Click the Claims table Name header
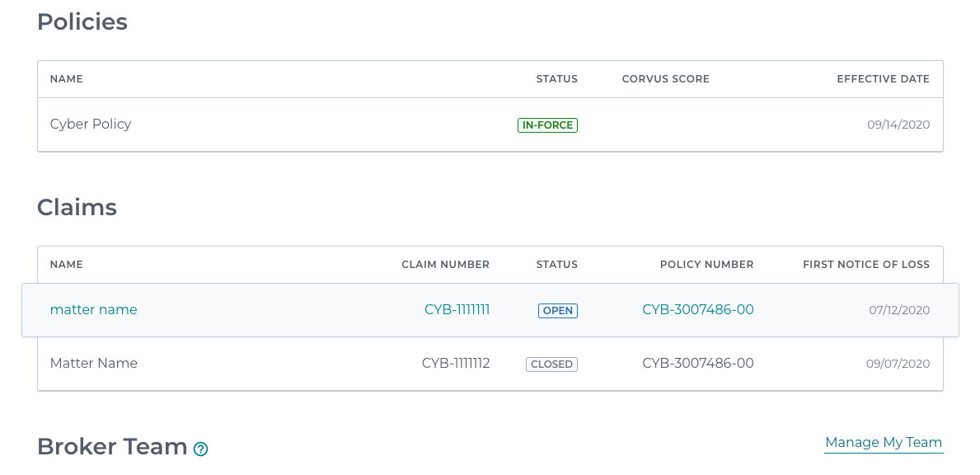 (x=66, y=265)
